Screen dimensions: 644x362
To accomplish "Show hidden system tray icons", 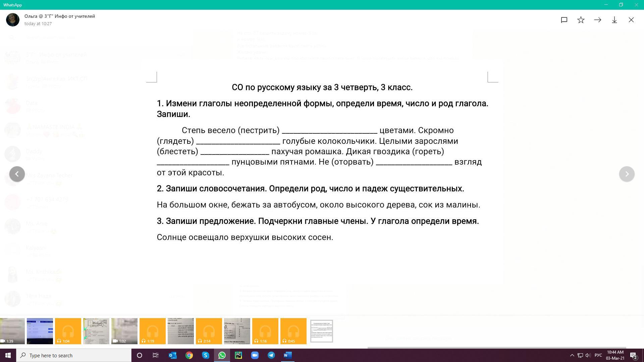I will tap(572, 355).
